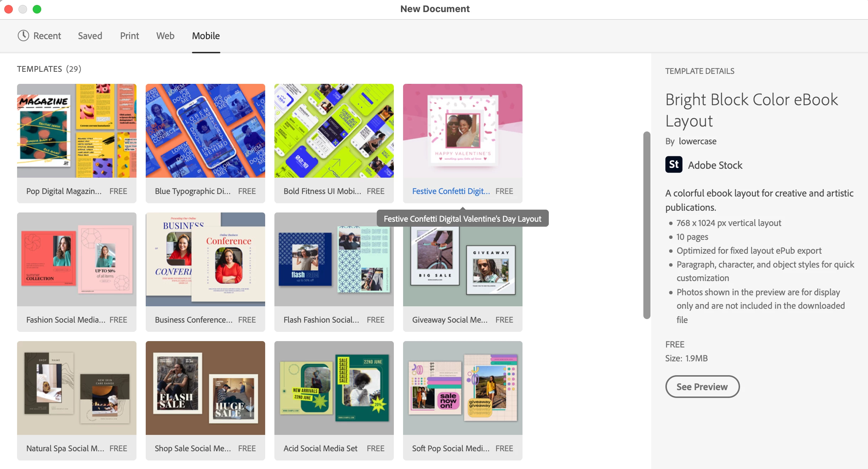This screenshot has width=868, height=469.
Task: Pick the Bold Fitness UI Mobile thumbnail
Action: (334, 131)
